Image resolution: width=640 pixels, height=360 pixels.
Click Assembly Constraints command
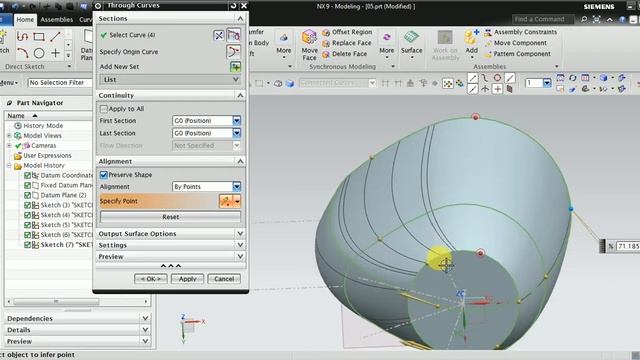(521, 32)
